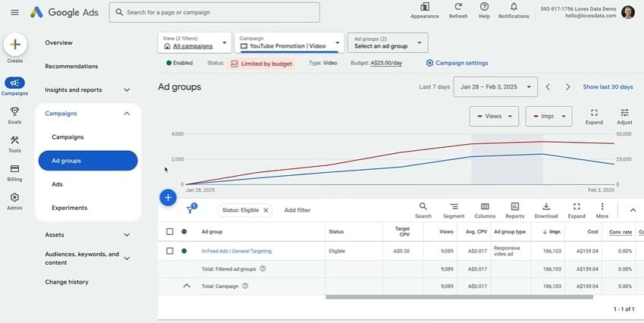The width and height of the screenshot is (644, 323).
Task: Open the chart Adjust settings icon
Action: [624, 112]
